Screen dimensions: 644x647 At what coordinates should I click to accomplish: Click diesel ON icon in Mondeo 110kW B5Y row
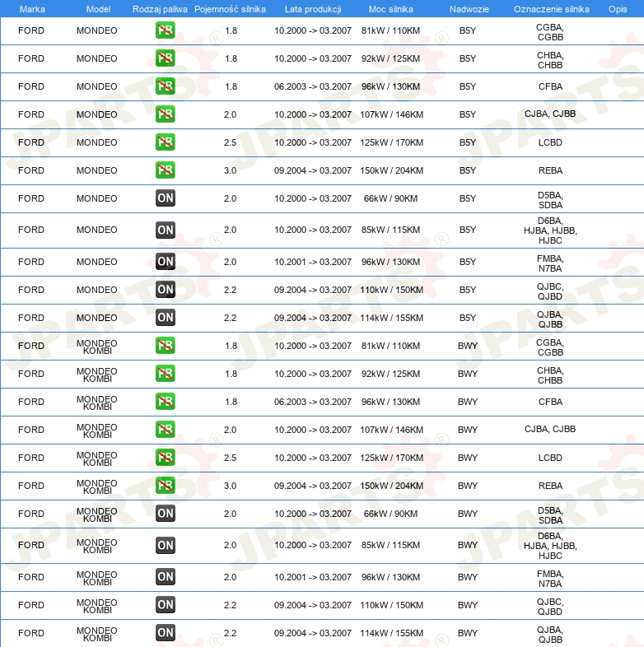pyautogui.click(x=166, y=290)
